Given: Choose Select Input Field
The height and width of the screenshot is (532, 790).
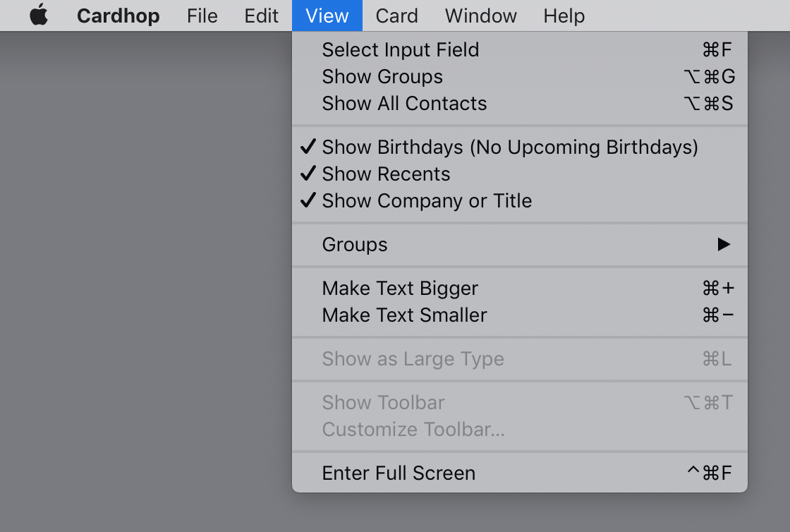Looking at the screenshot, I should click(519, 50).
